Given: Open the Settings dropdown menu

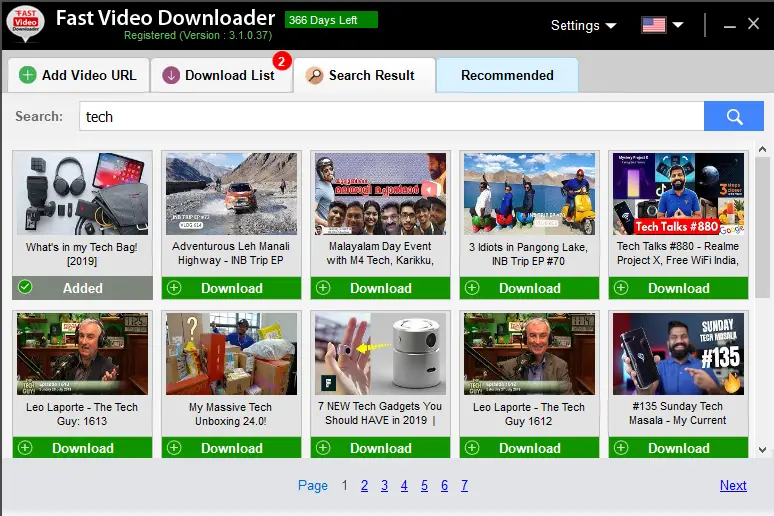Looking at the screenshot, I should click(583, 26).
